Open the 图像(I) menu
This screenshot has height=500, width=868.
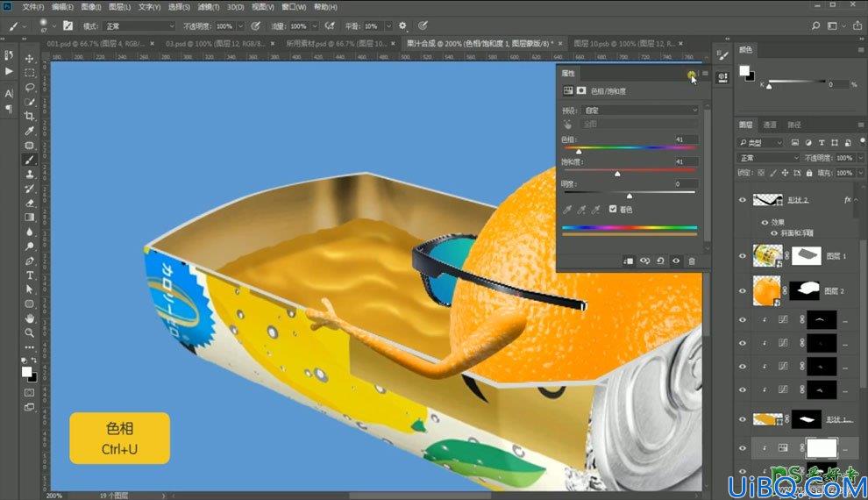click(x=91, y=7)
